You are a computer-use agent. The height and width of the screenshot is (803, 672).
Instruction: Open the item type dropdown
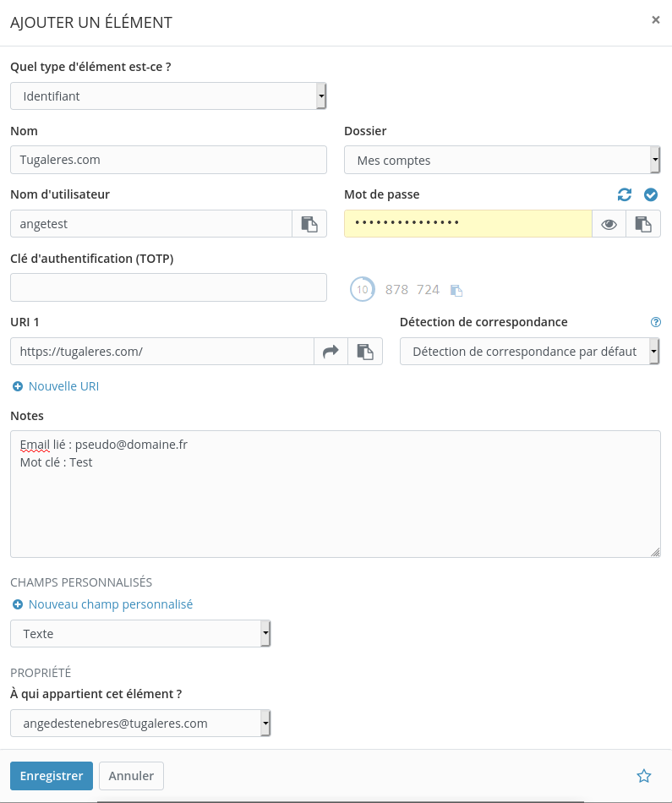[x=168, y=96]
